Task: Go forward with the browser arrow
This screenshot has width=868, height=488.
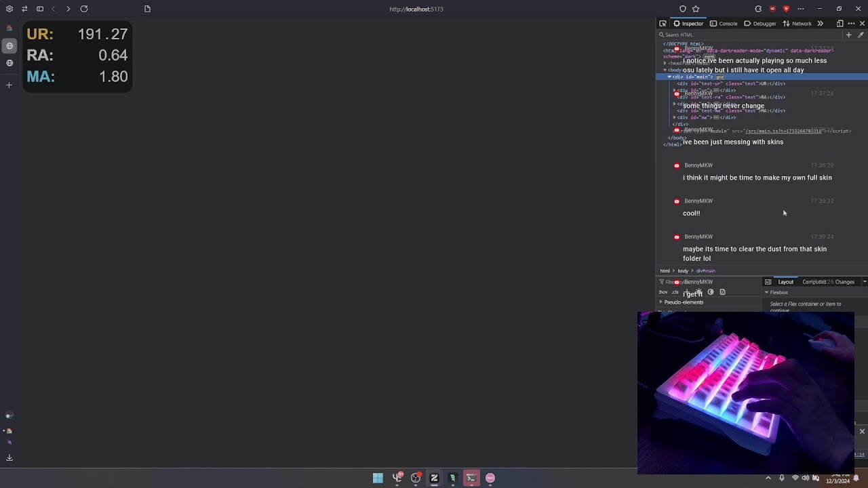Action: pos(68,9)
